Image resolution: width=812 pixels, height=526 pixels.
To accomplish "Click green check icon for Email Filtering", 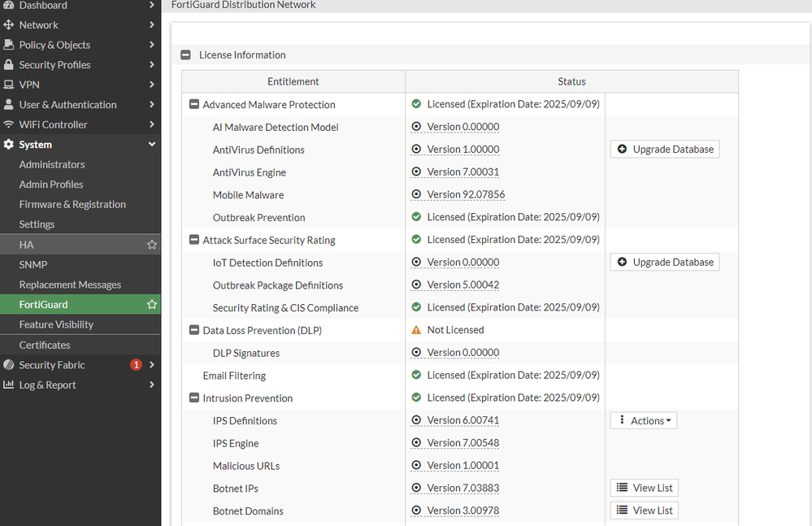I will tap(416, 375).
